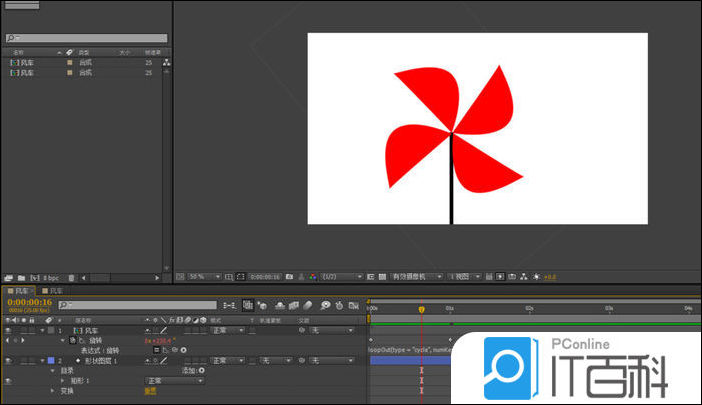Click the 重置 reset link for transform

pos(150,391)
